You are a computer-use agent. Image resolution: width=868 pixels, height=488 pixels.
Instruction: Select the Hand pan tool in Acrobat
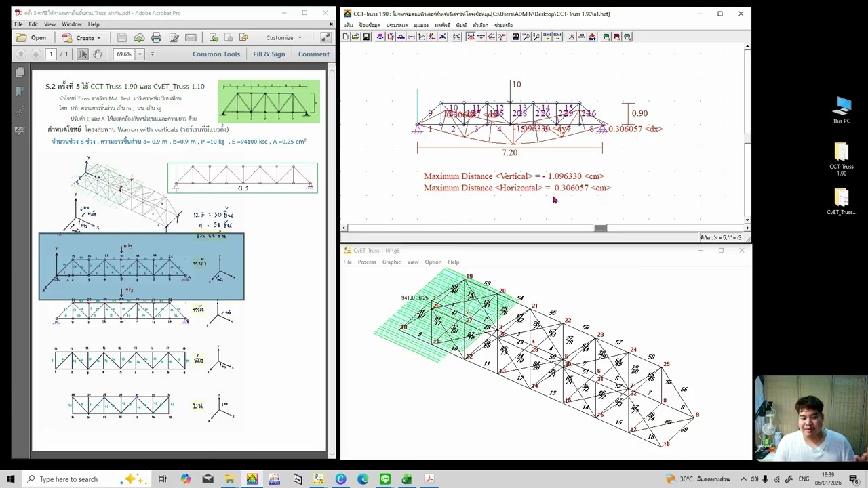point(98,54)
